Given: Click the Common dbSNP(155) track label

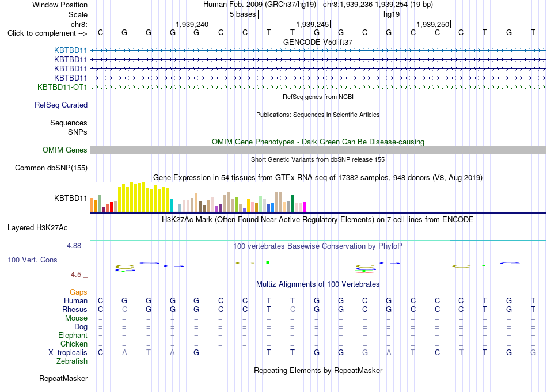Looking at the screenshot, I should (51, 168).
